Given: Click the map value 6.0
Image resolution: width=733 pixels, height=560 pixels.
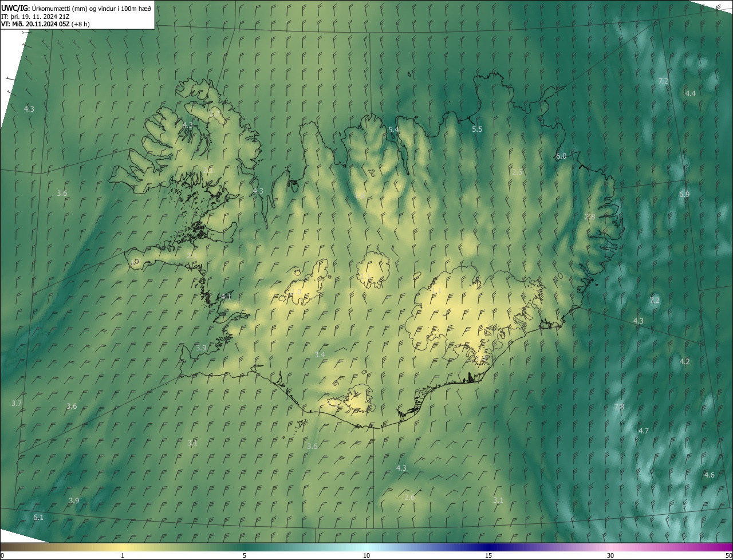Looking at the screenshot, I should click(x=561, y=156).
